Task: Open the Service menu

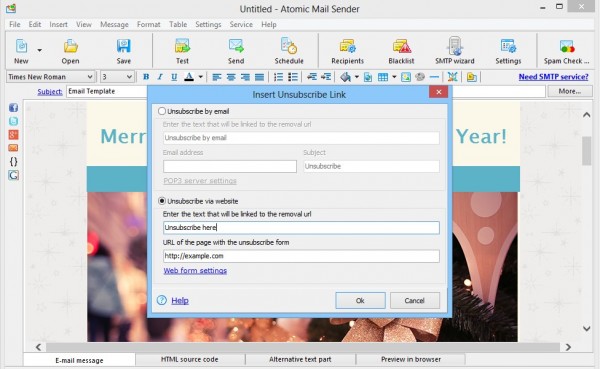Action: click(241, 24)
